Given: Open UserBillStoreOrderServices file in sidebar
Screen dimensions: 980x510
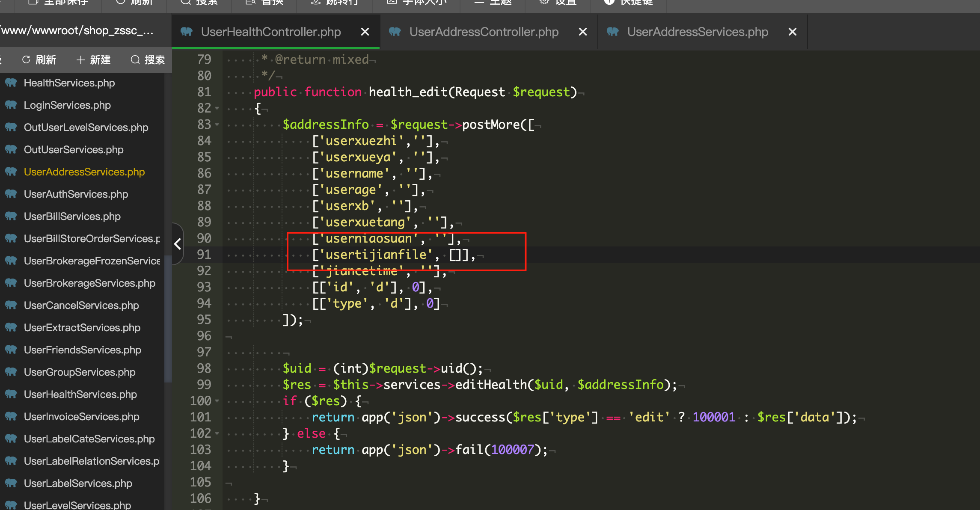Looking at the screenshot, I should pos(92,238).
